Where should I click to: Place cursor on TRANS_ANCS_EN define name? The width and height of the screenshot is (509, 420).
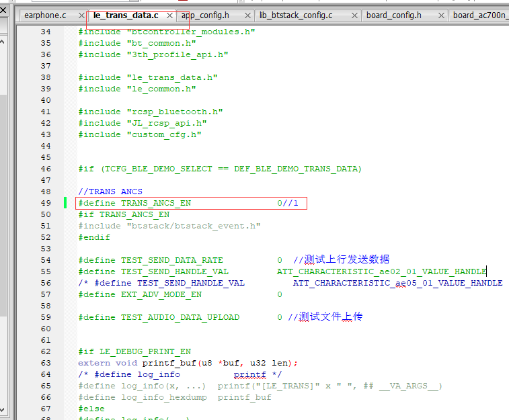tap(156, 204)
